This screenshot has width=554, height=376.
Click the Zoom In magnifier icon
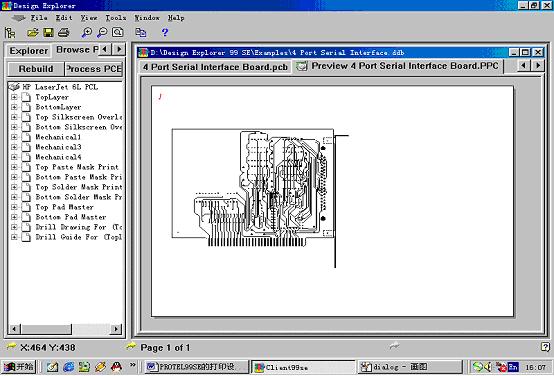pyautogui.click(x=87, y=33)
